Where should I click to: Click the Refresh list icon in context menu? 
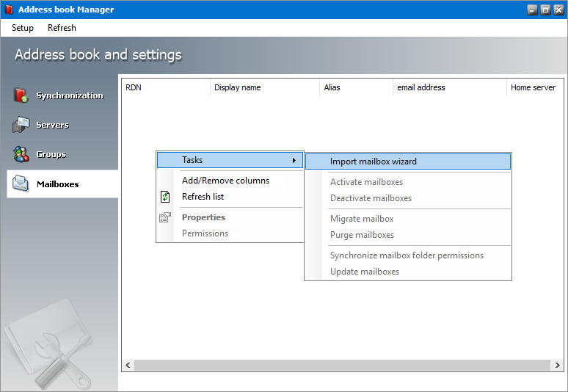[x=165, y=197]
